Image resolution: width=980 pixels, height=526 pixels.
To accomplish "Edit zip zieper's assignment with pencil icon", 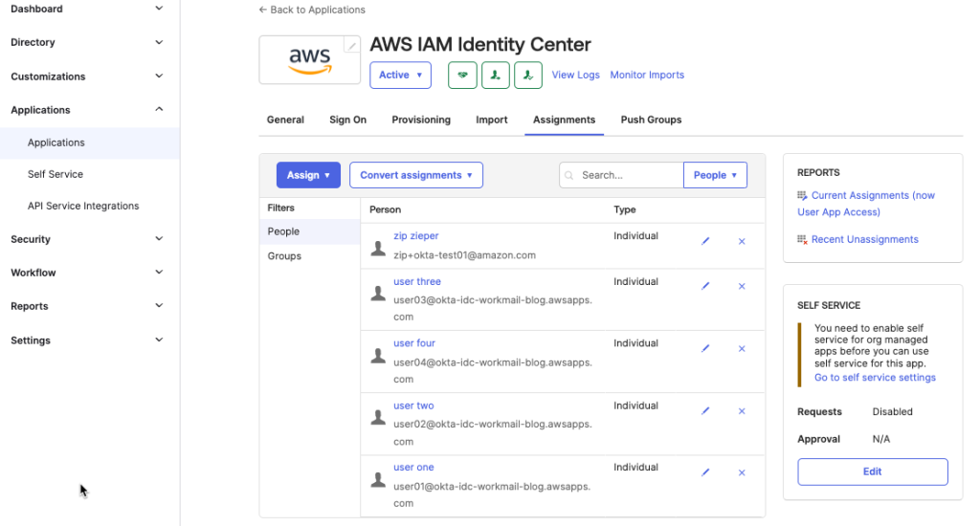I will point(705,241).
